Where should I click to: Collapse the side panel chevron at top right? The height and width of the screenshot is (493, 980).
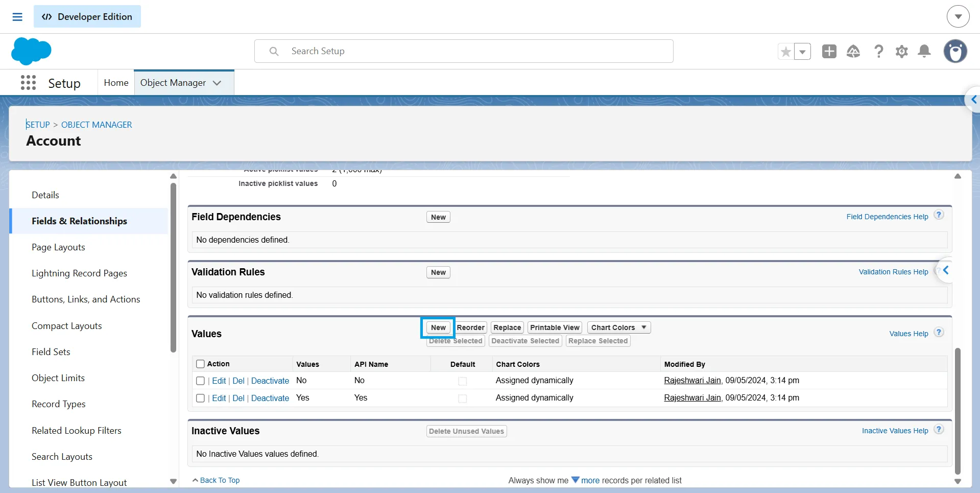[973, 100]
